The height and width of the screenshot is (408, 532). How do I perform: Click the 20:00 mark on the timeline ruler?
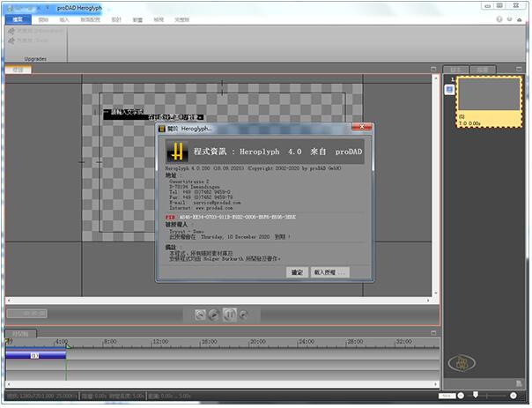click(x=257, y=342)
